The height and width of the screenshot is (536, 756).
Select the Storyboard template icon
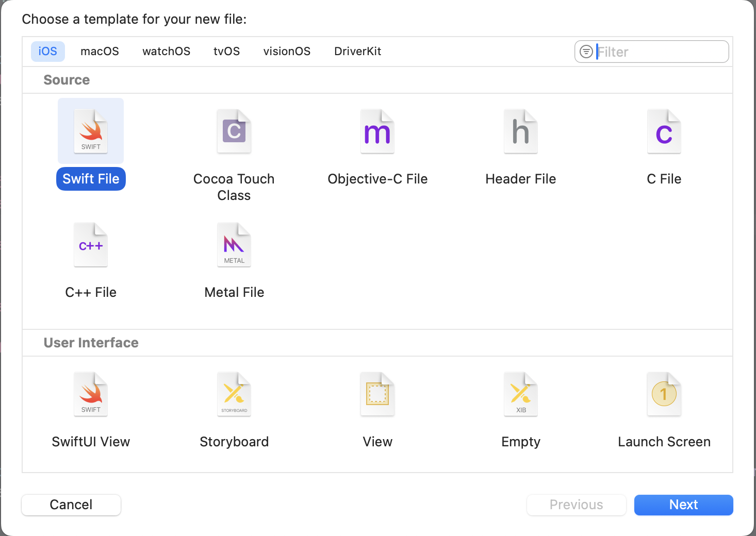(234, 394)
